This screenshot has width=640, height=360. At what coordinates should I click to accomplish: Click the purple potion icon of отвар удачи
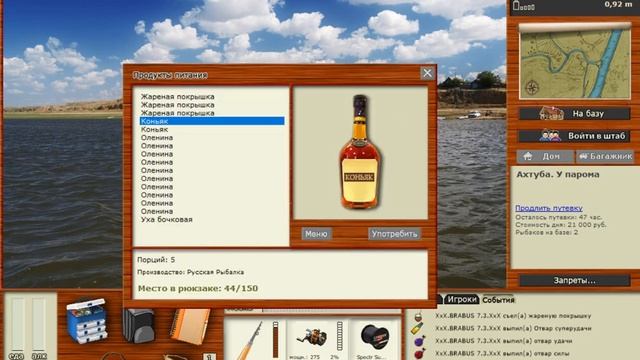[x=419, y=341]
